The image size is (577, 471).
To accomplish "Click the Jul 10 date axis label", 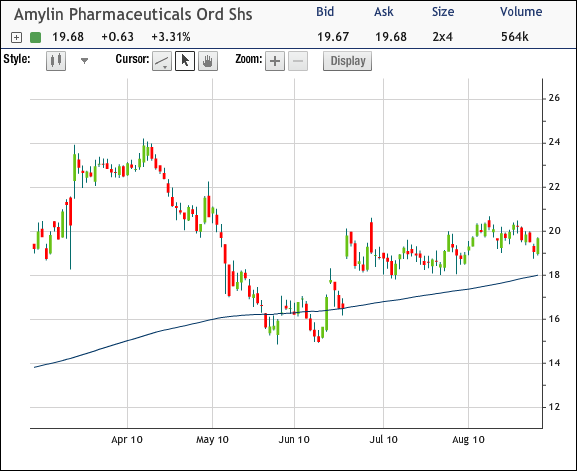I will point(383,439).
